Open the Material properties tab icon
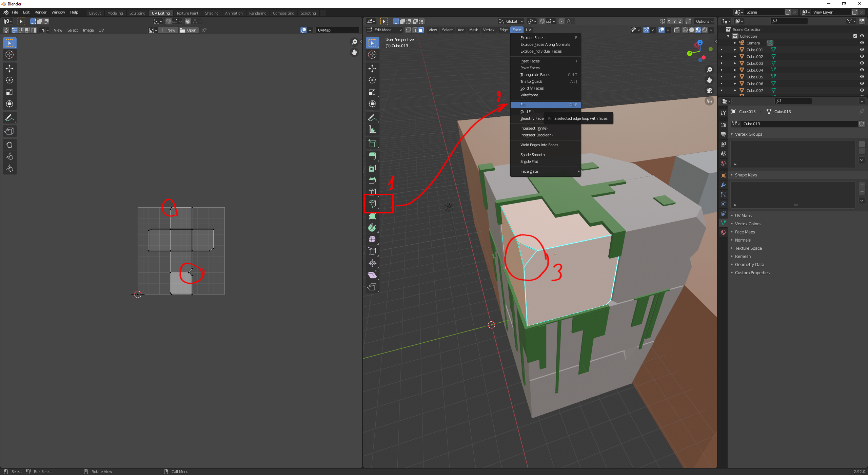Viewport: 868px width, 475px height. click(x=723, y=232)
